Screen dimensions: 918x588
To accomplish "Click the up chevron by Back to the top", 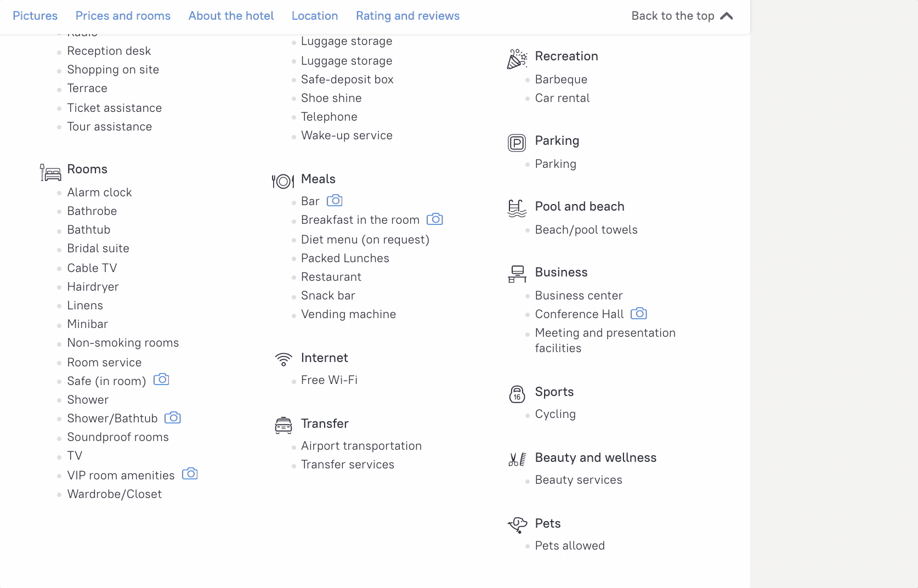I will [727, 16].
